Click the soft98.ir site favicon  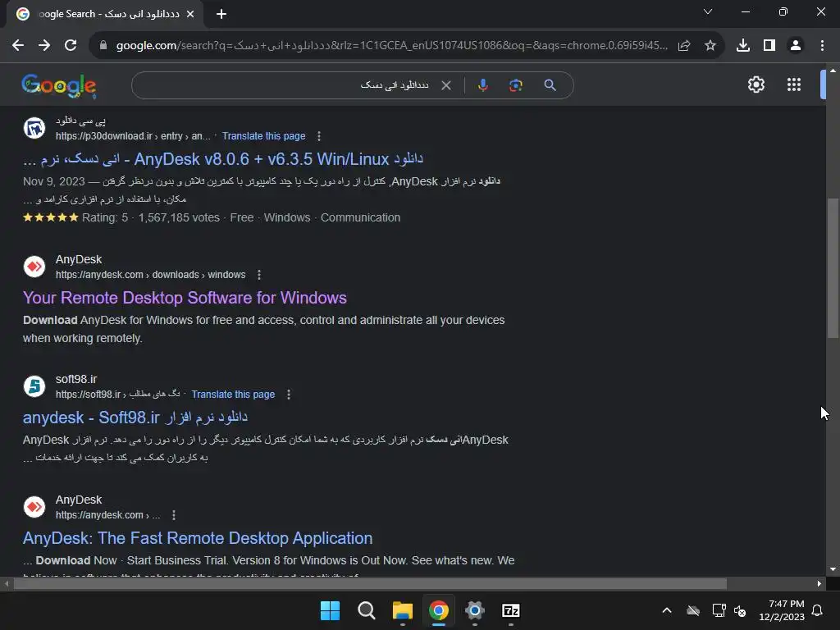pos(34,386)
